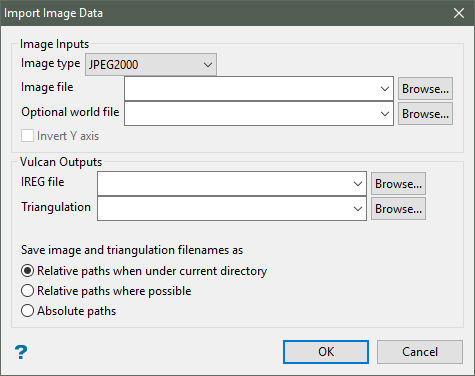Click the Cancel button
Viewport: 475px width, 376px height.
coord(420,352)
